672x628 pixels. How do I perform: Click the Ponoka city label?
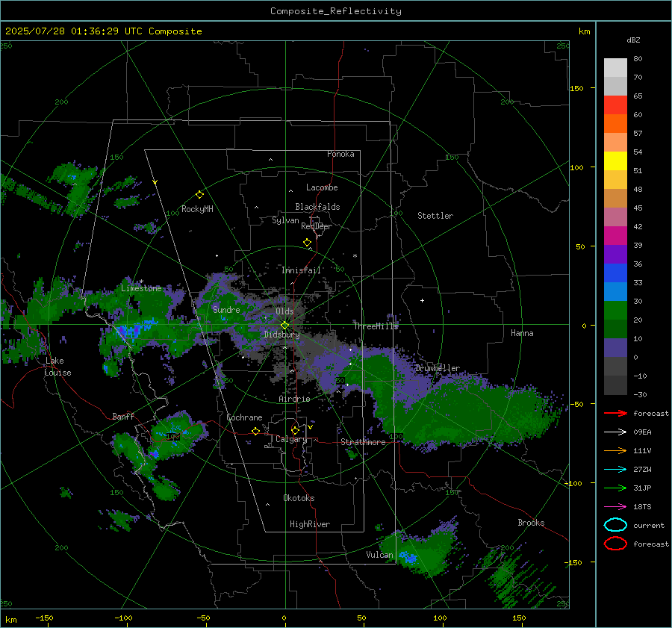(x=340, y=154)
